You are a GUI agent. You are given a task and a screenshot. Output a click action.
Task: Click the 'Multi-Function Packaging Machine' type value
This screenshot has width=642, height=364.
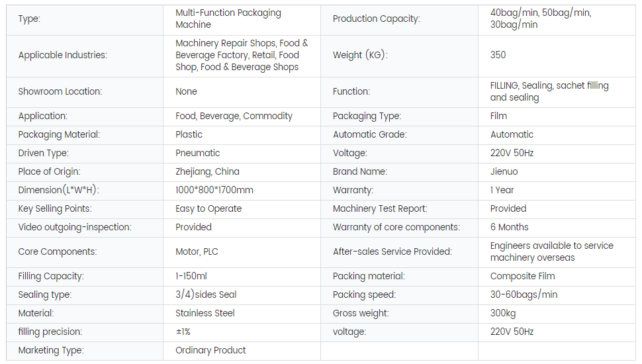tap(228, 19)
